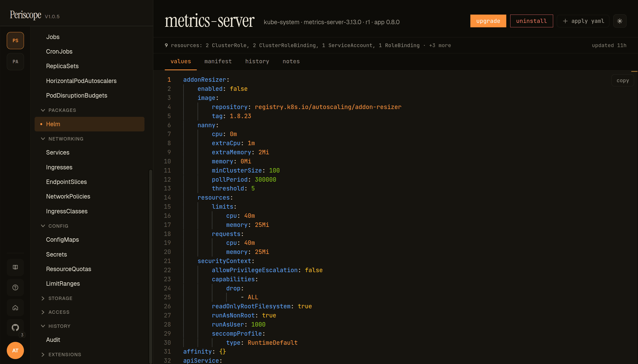Click the 'threshold: 5' line
Viewport: 638px width, 364px height.
tap(233, 188)
